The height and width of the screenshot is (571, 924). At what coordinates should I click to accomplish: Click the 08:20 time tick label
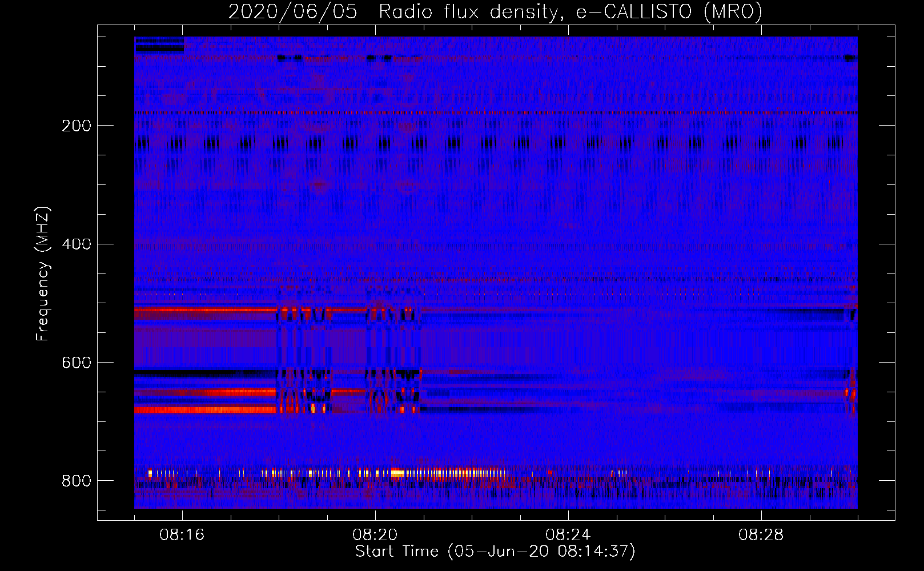375,535
